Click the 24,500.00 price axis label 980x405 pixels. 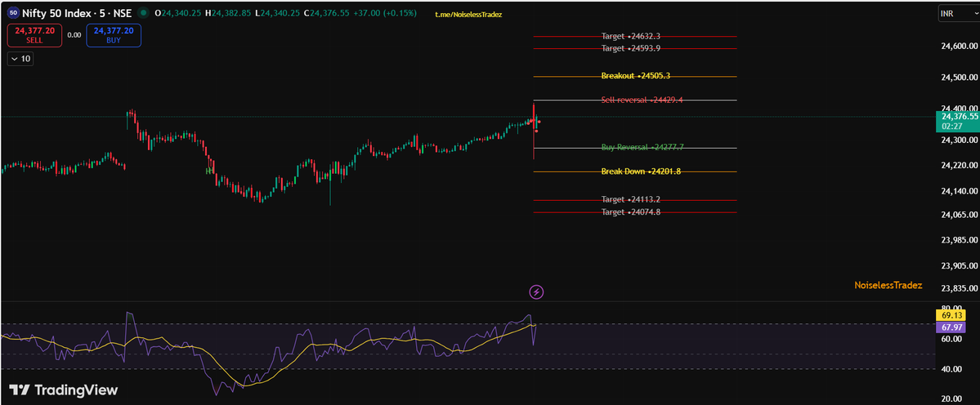tap(960, 78)
